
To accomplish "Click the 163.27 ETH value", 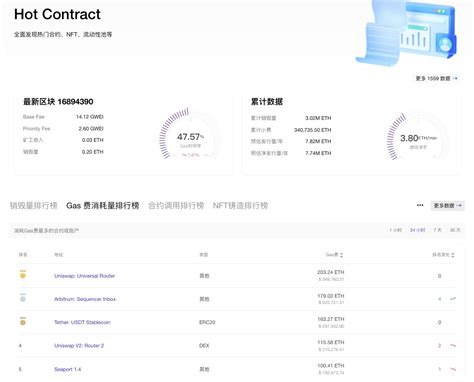I will [331, 319].
